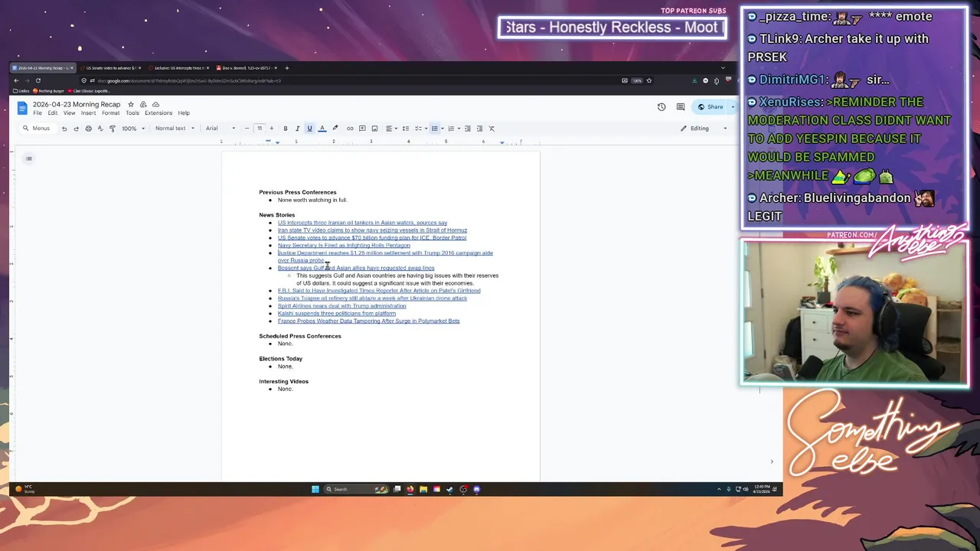Viewport: 980px width, 551px height.
Task: Pick the highlight color pen
Action: tap(335, 129)
